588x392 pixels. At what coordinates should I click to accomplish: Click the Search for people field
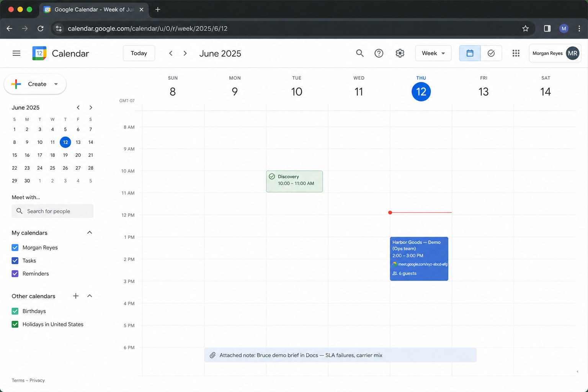point(52,211)
